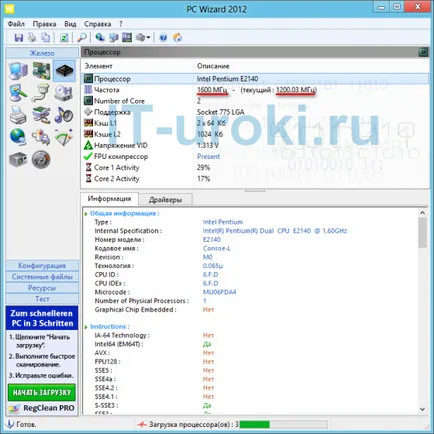The height and width of the screenshot is (434, 434).
Task: Click the green НАЧАТЬ ЗАГРУЗКУ button
Action: pos(42,392)
